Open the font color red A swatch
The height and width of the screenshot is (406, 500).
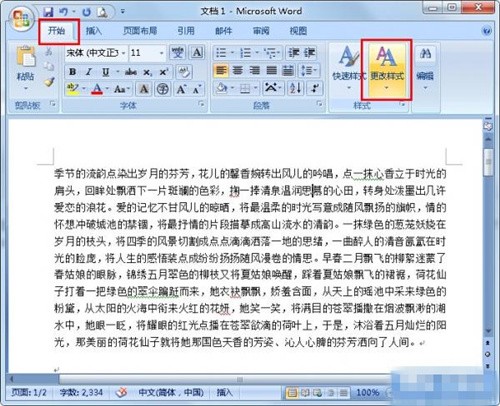97,89
